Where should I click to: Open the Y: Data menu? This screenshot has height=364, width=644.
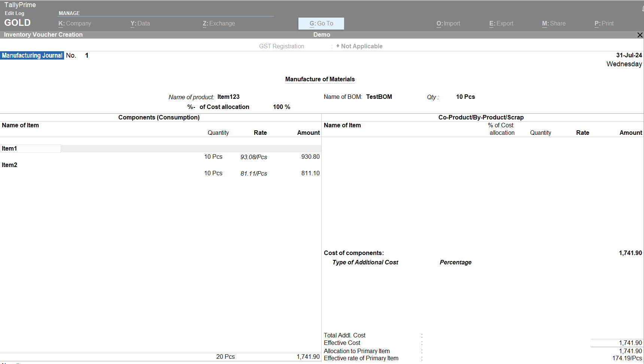(x=140, y=23)
